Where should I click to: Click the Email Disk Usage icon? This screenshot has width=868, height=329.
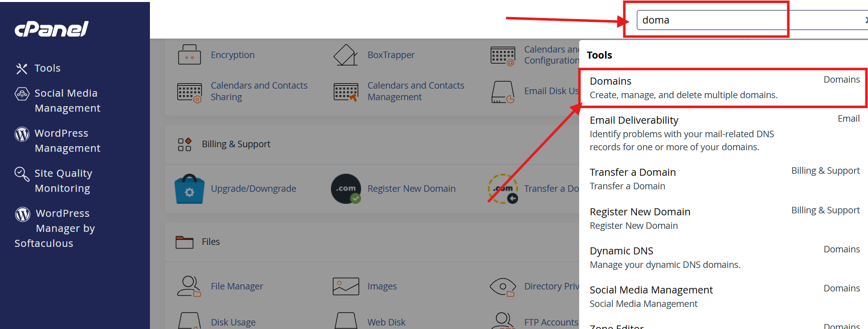pyautogui.click(x=503, y=92)
